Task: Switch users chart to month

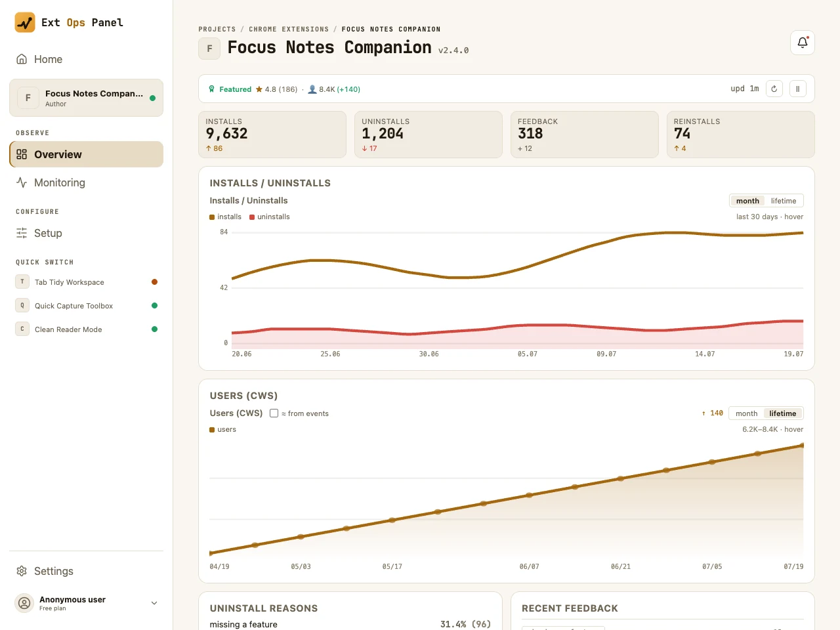Action: point(746,413)
